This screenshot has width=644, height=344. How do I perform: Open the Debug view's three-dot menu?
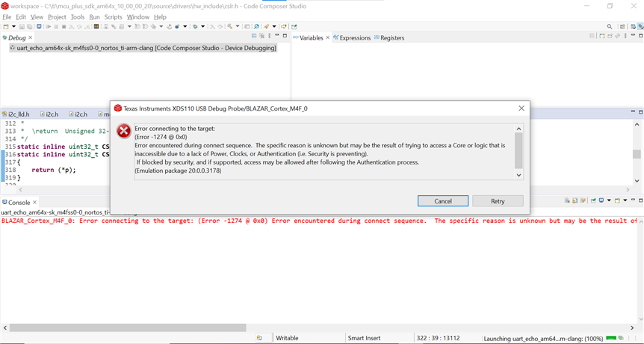[270, 36]
